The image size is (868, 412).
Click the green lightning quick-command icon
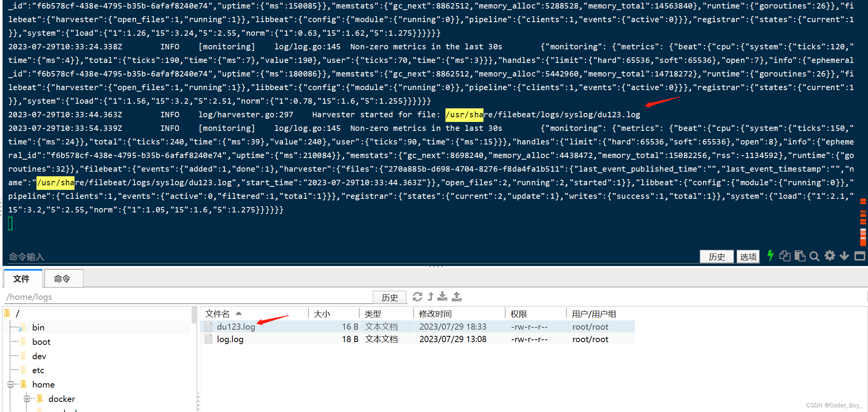(x=770, y=256)
